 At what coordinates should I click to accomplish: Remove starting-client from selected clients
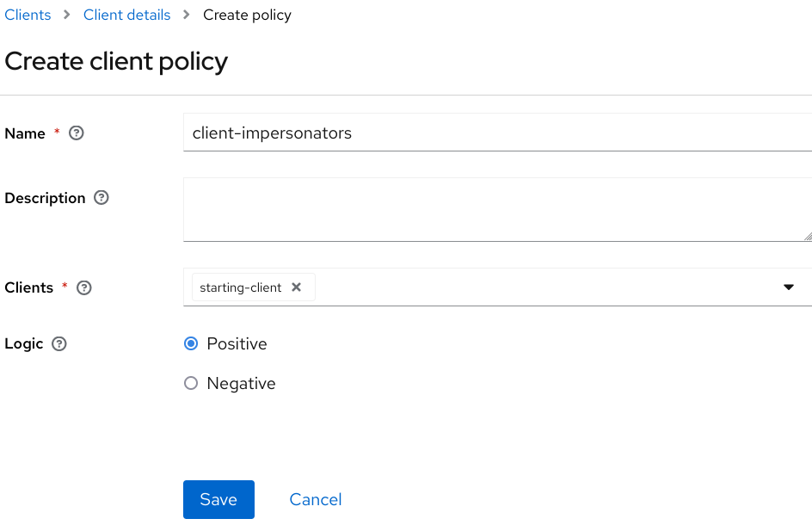(297, 287)
